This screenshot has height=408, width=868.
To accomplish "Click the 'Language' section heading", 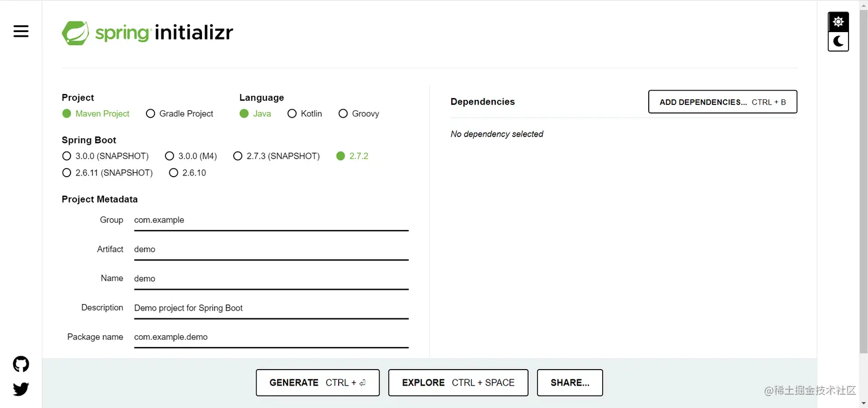I will [262, 98].
